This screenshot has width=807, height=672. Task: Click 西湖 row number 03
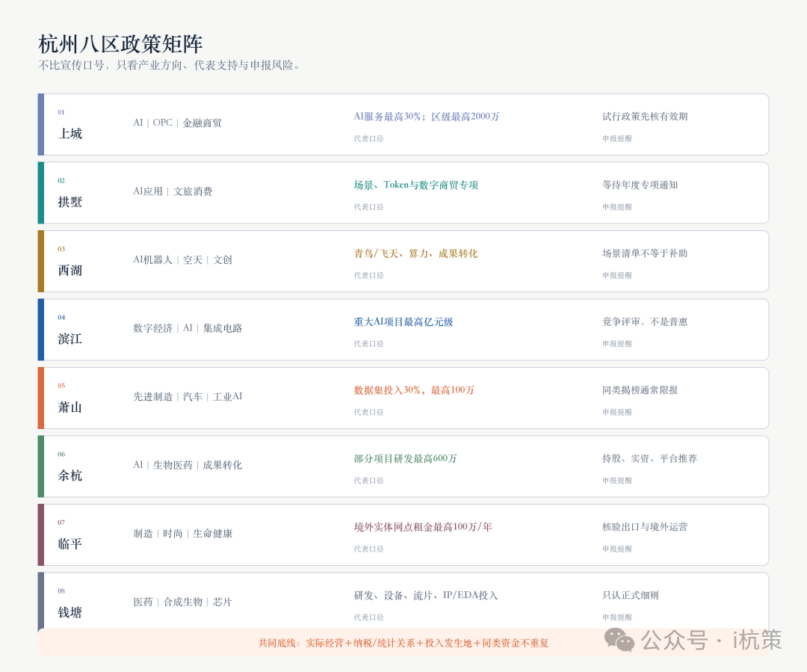61,249
